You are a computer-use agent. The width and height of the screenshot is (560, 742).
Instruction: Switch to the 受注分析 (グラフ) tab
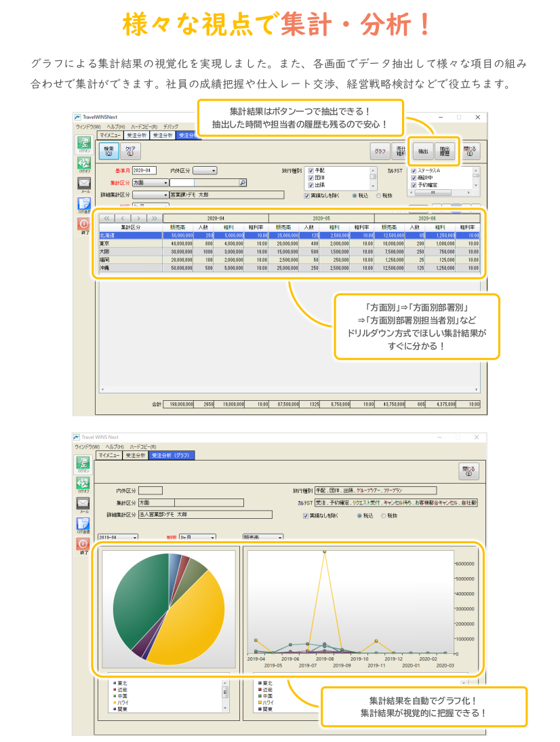[x=172, y=455]
